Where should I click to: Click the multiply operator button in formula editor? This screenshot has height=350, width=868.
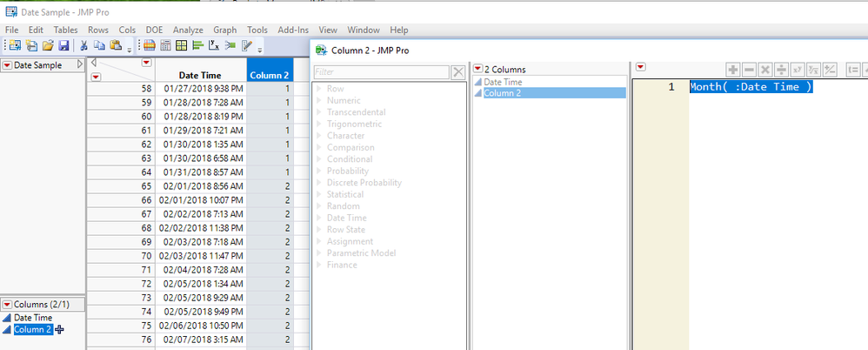(765, 70)
